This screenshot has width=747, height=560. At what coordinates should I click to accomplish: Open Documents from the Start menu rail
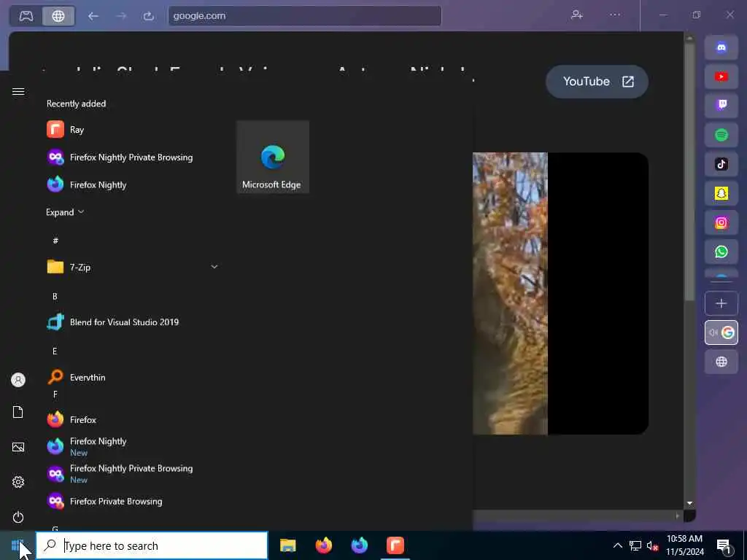pyautogui.click(x=18, y=413)
